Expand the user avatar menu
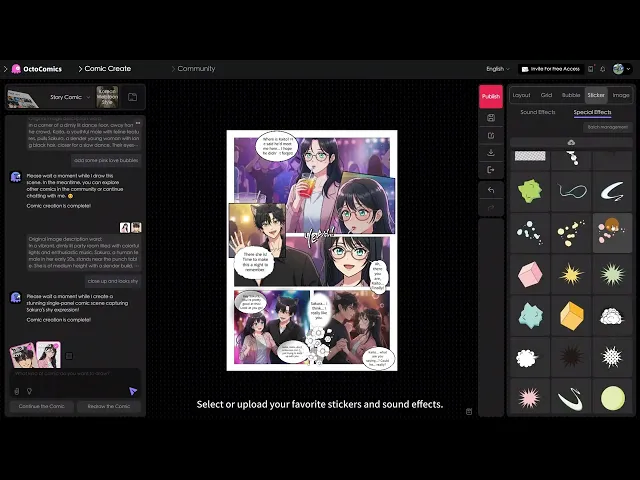This screenshot has height=480, width=640. point(629,69)
